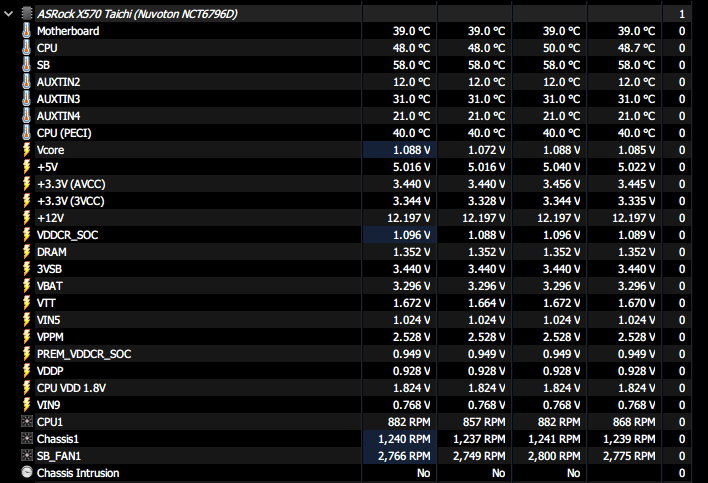
Task: Select the +12V sensor label
Action: [51, 218]
